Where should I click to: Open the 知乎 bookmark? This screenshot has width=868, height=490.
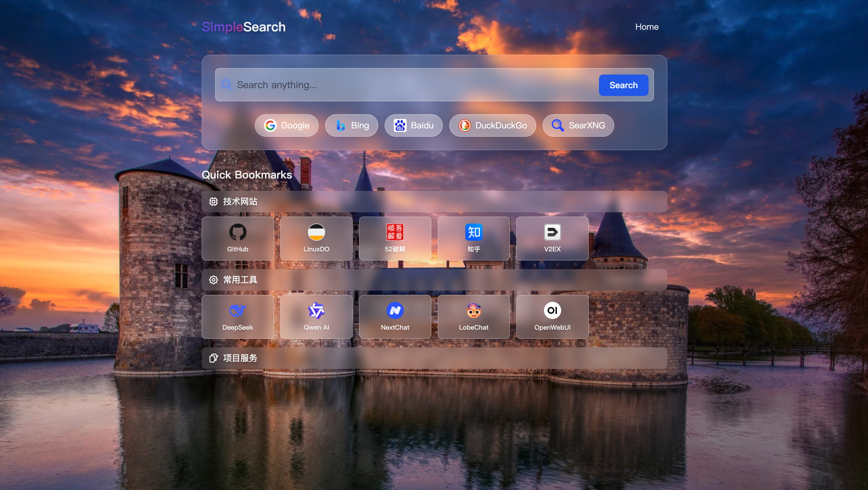point(473,239)
